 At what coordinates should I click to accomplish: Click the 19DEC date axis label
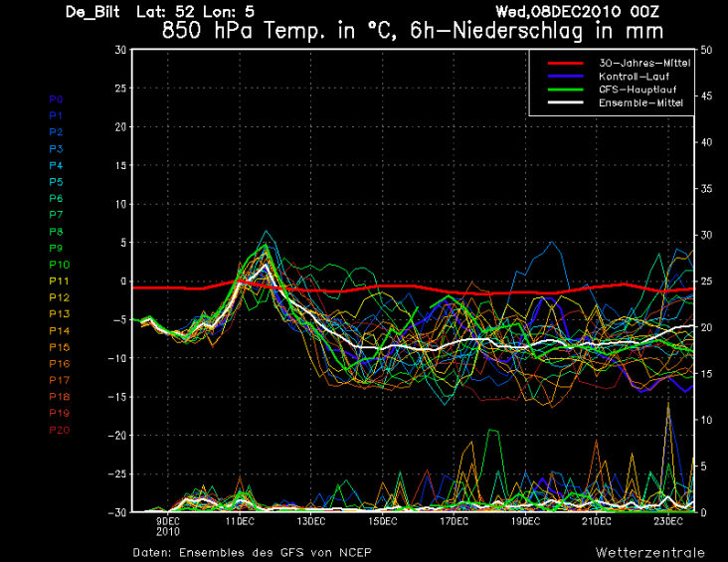525,521
